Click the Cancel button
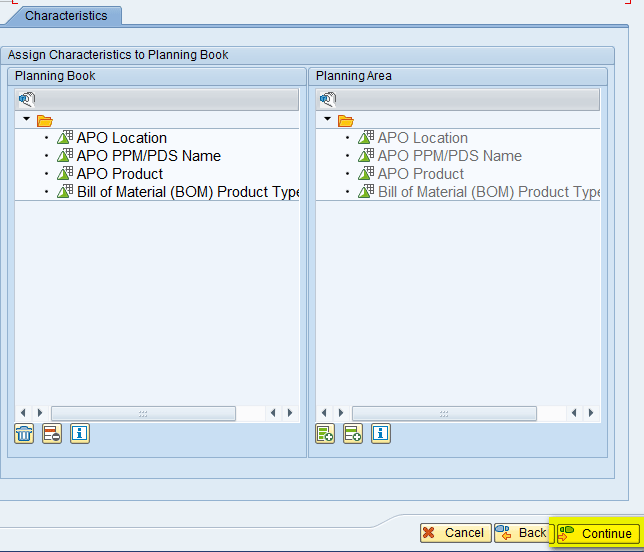The height and width of the screenshot is (552, 644). (455, 533)
